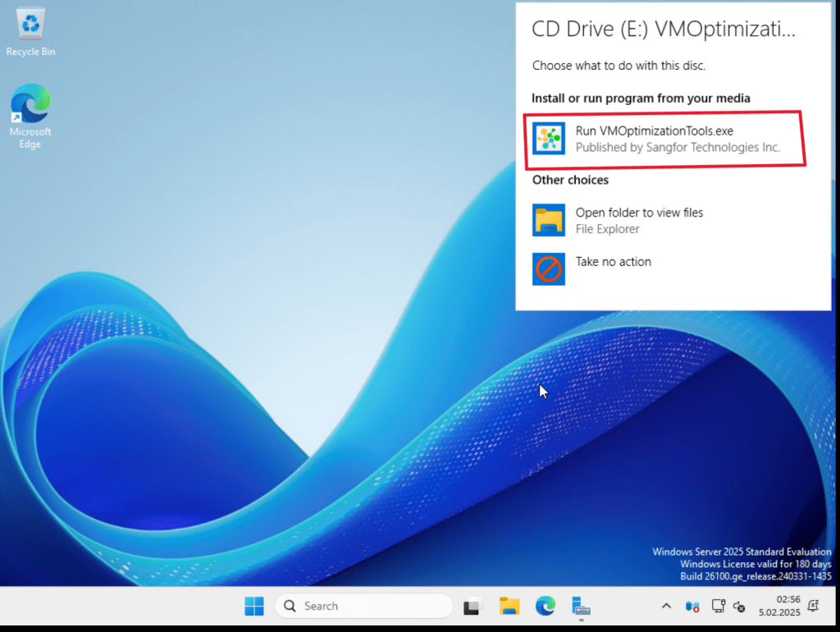Open Task View from the taskbar
840x632 pixels.
coord(472,607)
